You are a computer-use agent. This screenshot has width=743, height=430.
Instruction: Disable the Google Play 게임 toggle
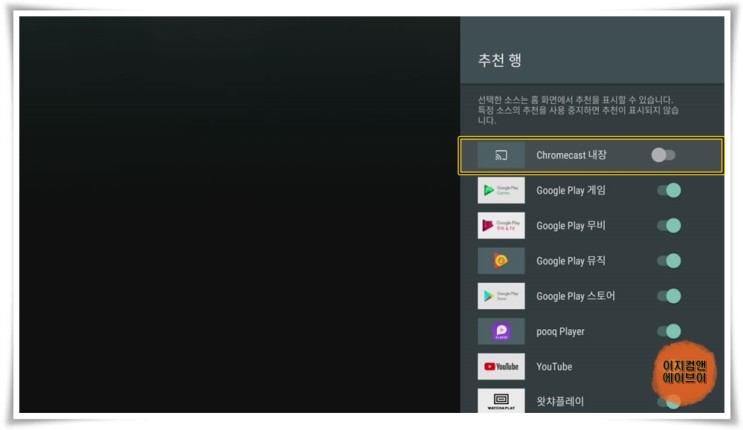[x=669, y=190]
